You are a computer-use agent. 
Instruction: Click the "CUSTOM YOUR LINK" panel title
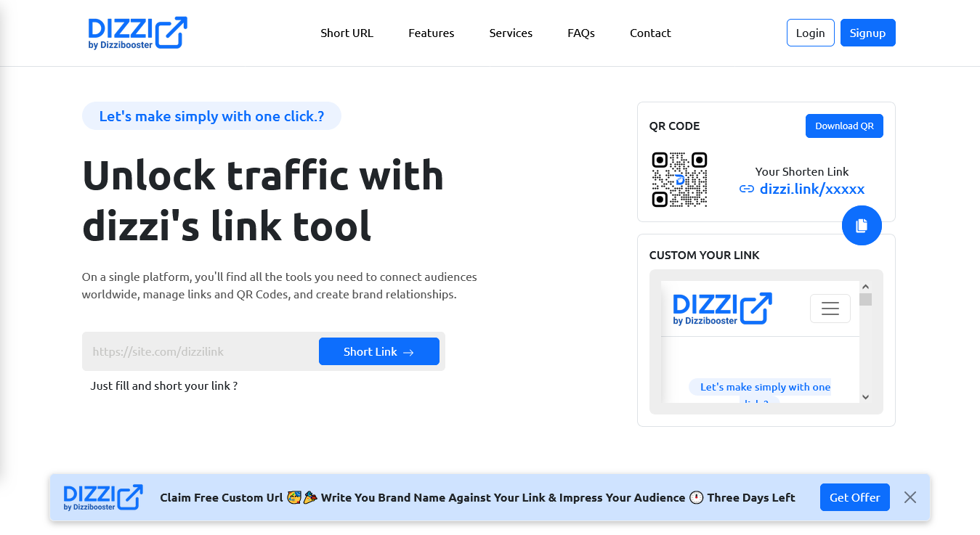pyautogui.click(x=704, y=255)
